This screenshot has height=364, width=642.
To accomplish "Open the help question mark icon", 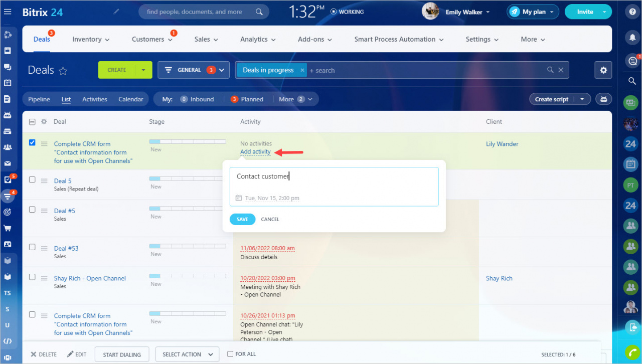I will point(633,12).
